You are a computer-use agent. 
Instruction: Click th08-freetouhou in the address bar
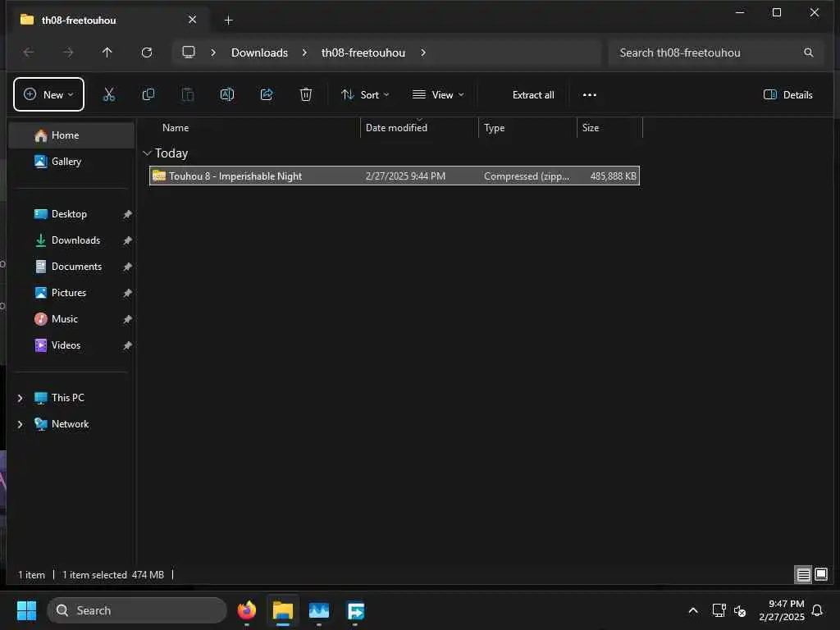pos(363,52)
